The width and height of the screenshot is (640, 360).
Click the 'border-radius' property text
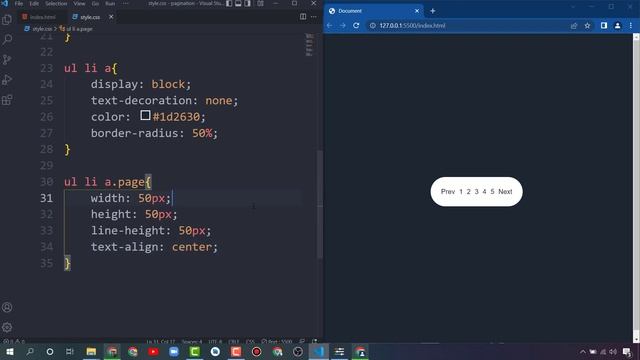tap(135, 133)
